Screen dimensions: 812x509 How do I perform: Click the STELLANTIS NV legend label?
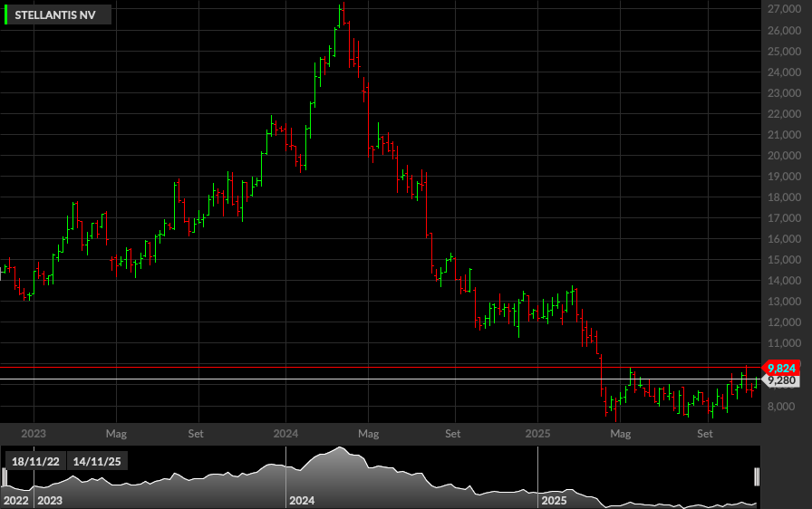pyautogui.click(x=55, y=15)
